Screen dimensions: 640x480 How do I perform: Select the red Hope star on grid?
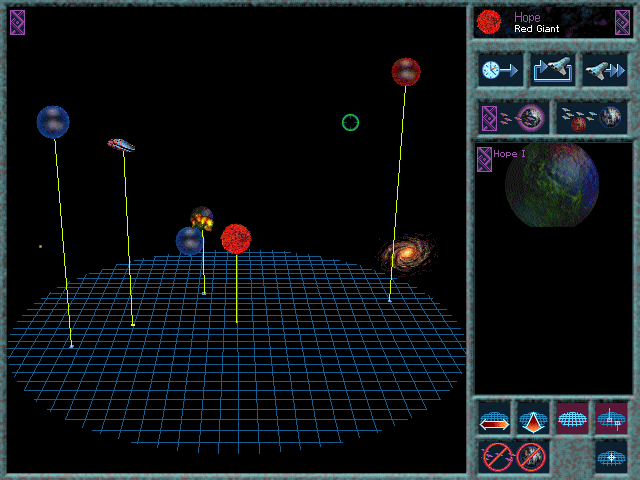236,239
